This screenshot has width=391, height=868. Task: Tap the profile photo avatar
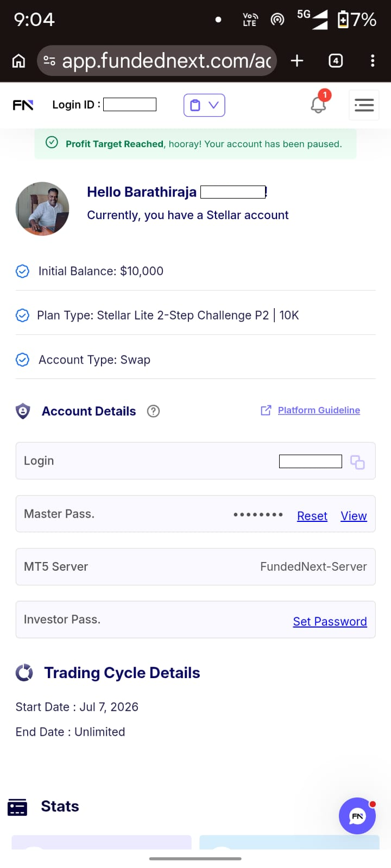click(42, 209)
